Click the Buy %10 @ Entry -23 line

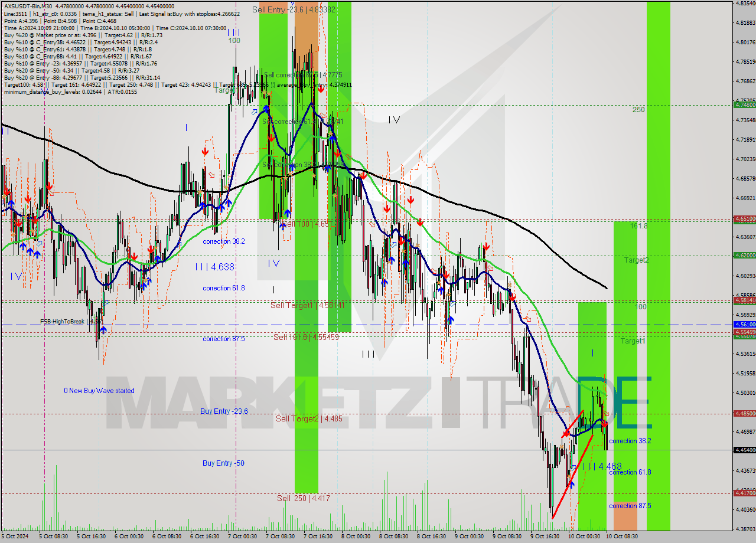point(80,64)
